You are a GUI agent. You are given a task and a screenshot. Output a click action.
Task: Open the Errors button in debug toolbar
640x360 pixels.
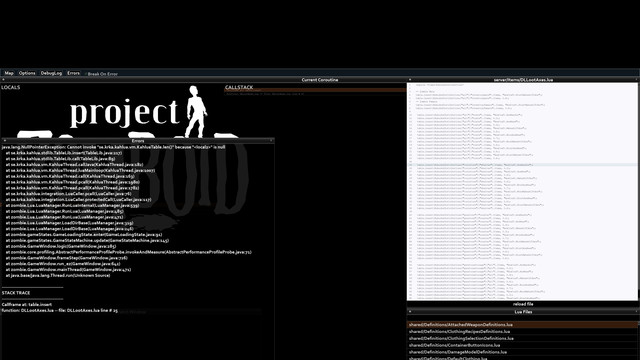[x=73, y=73]
